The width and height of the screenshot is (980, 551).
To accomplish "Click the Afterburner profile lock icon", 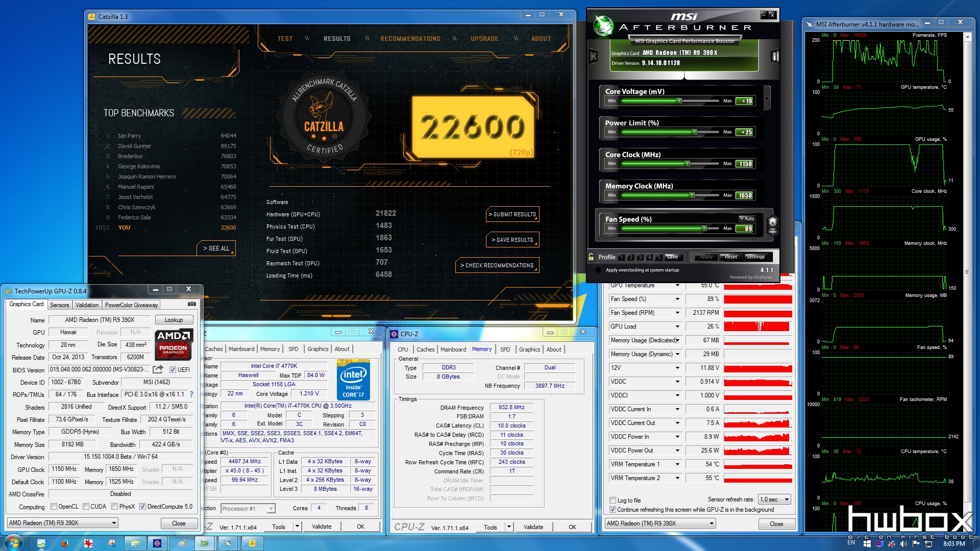I will coord(591,257).
